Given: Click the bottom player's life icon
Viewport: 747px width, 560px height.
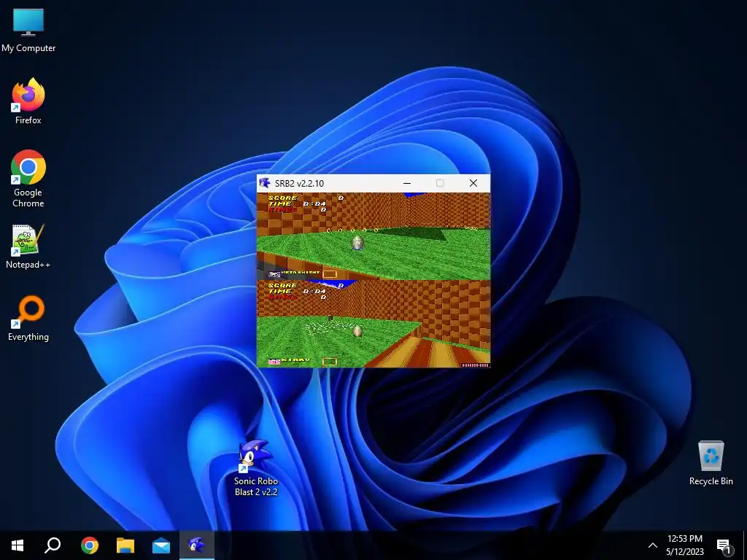Looking at the screenshot, I should click(274, 362).
